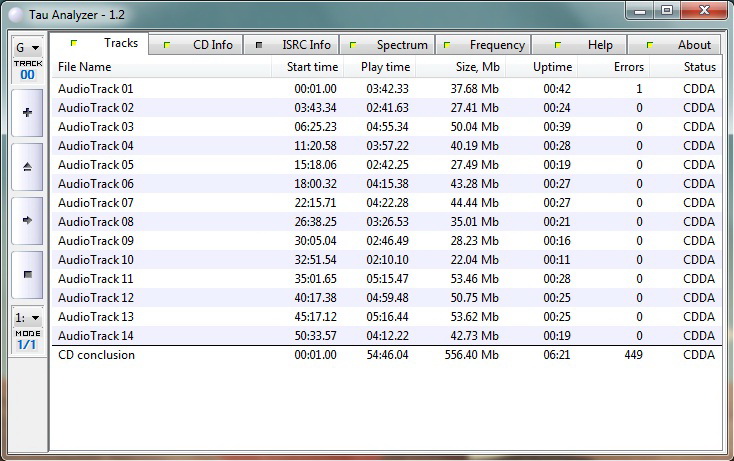Go to the Frequency tab
Viewport: 734px width, 461px height.
point(484,45)
